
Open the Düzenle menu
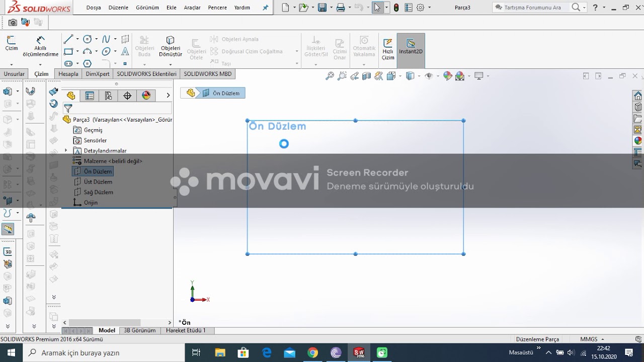118,8
